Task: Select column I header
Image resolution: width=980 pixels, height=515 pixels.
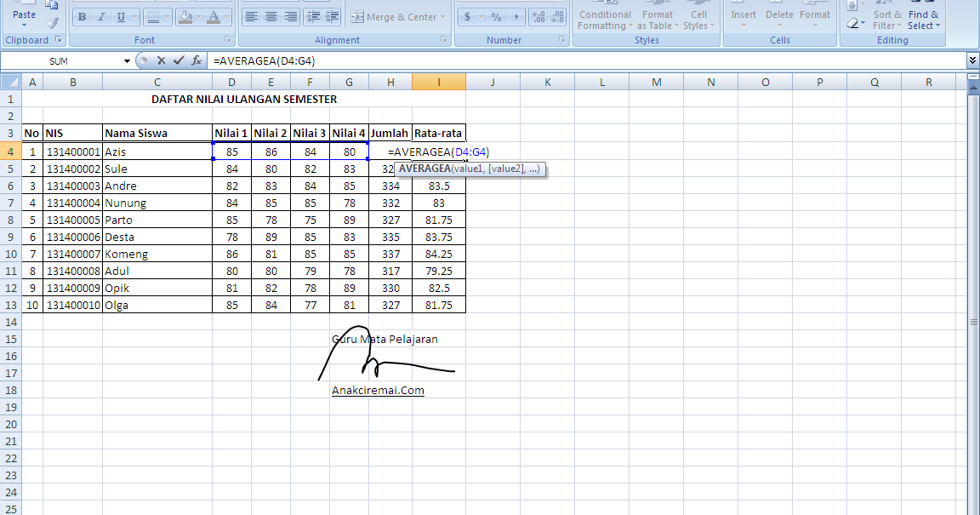Action: pos(439,82)
